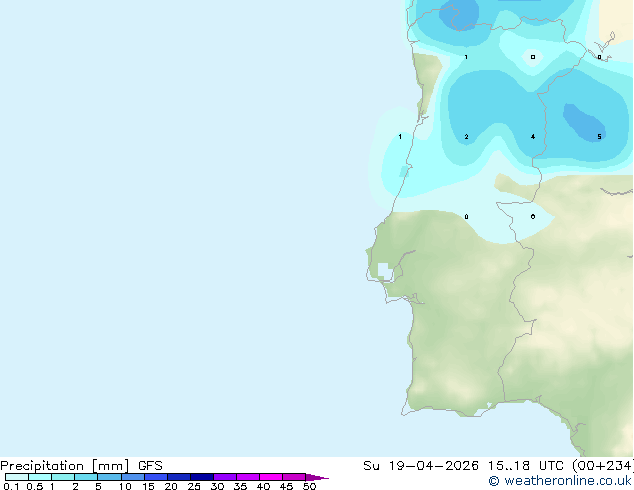The image size is (634, 490).
Task: Pick the 1–2 mm legend color swatch
Action: [x=63, y=477]
